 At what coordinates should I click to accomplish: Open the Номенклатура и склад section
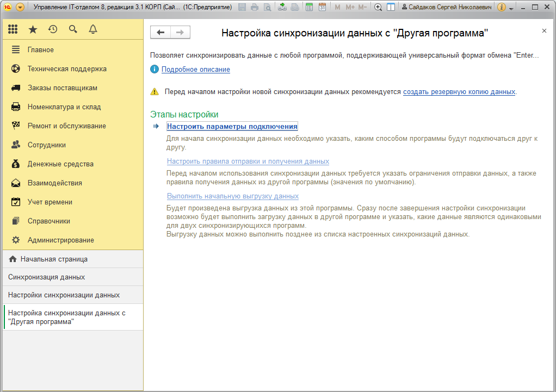point(73,107)
